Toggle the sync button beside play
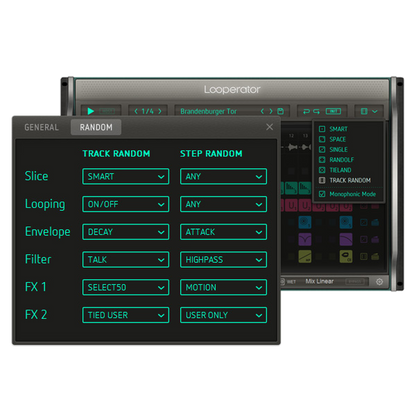Viewport: 416px width, 416px height. (107, 111)
